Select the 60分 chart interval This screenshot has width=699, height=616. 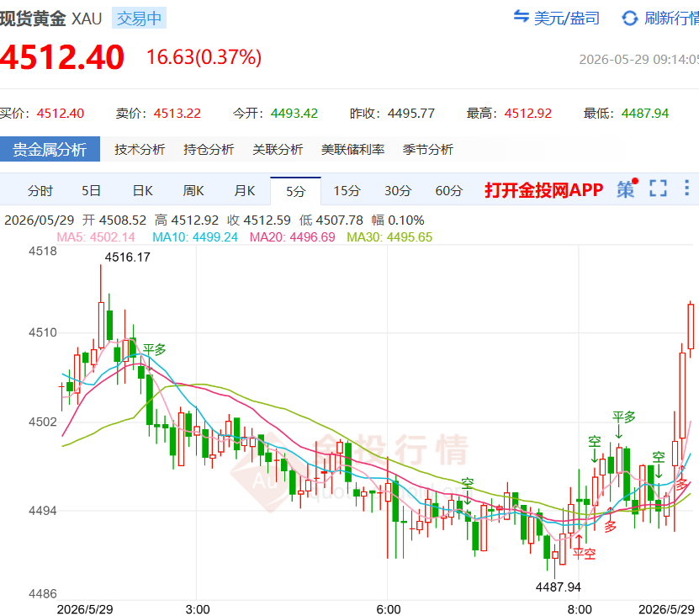pyautogui.click(x=449, y=191)
